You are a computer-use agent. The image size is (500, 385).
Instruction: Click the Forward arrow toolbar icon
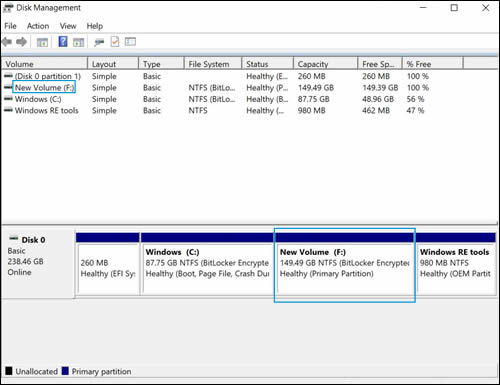tap(22, 42)
